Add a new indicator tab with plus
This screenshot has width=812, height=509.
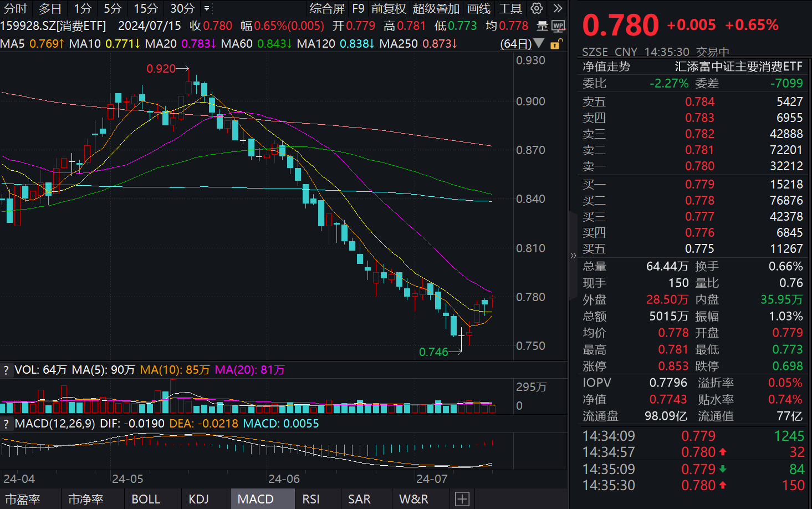[x=462, y=499]
